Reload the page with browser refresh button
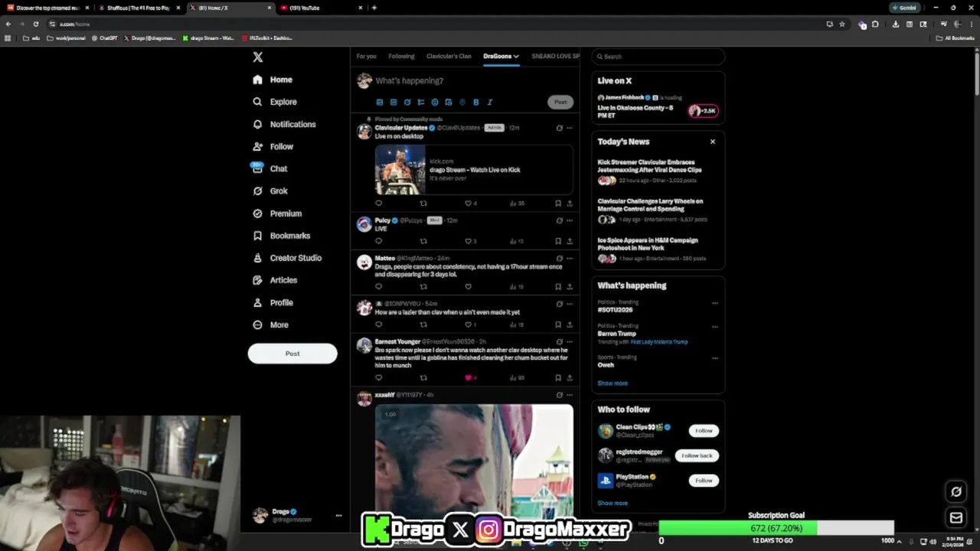Image resolution: width=980 pixels, height=551 pixels. pos(35,24)
